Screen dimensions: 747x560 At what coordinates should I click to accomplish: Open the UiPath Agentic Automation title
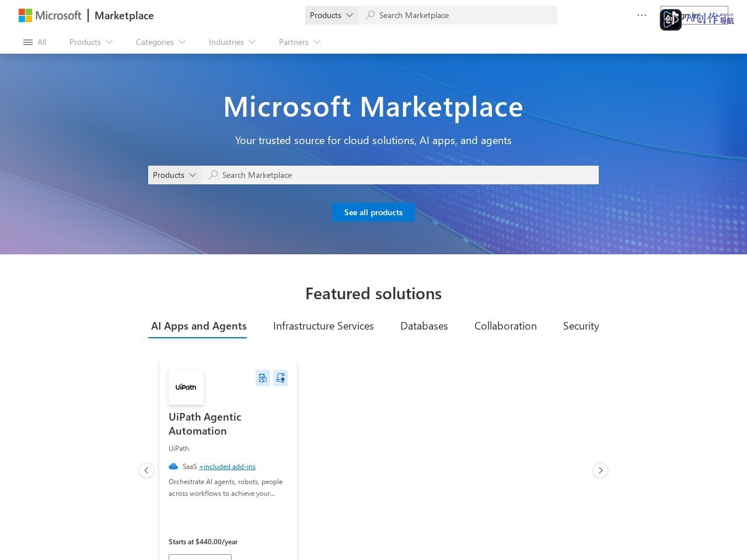pyautogui.click(x=205, y=424)
